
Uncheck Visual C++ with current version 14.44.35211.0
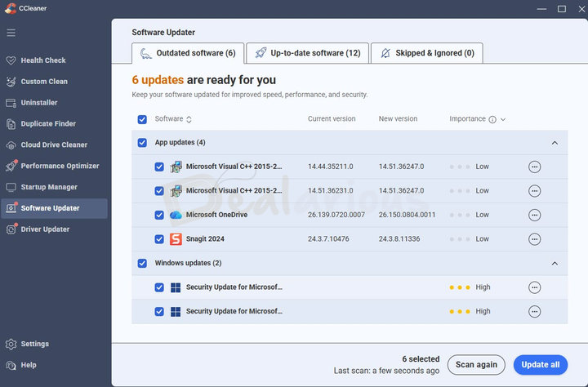point(159,167)
